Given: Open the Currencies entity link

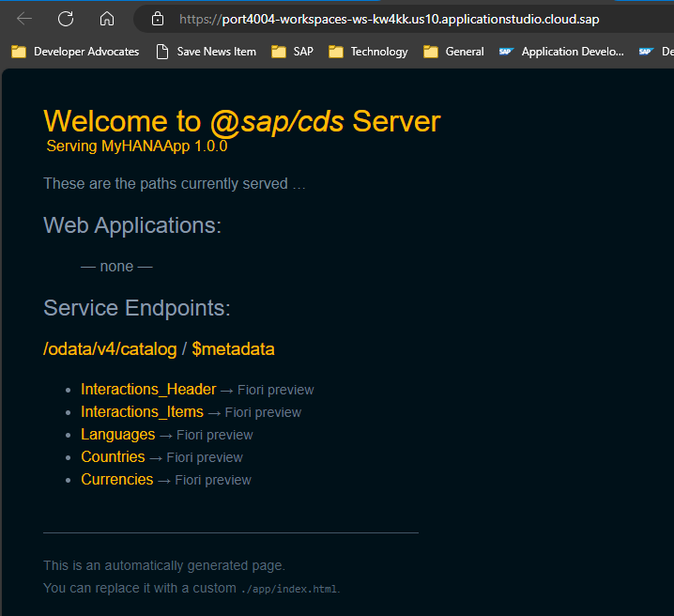Looking at the screenshot, I should pyautogui.click(x=117, y=479).
